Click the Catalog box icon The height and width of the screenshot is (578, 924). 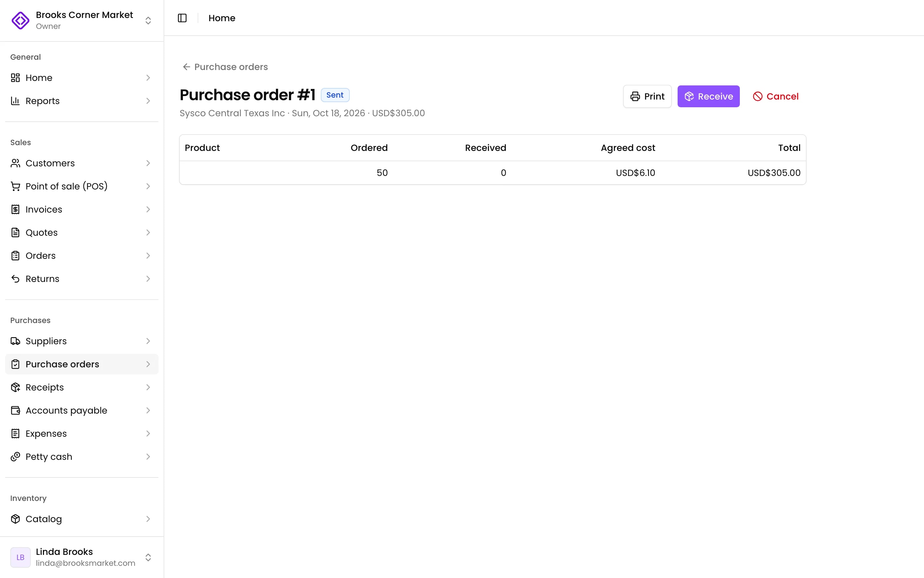click(x=15, y=519)
